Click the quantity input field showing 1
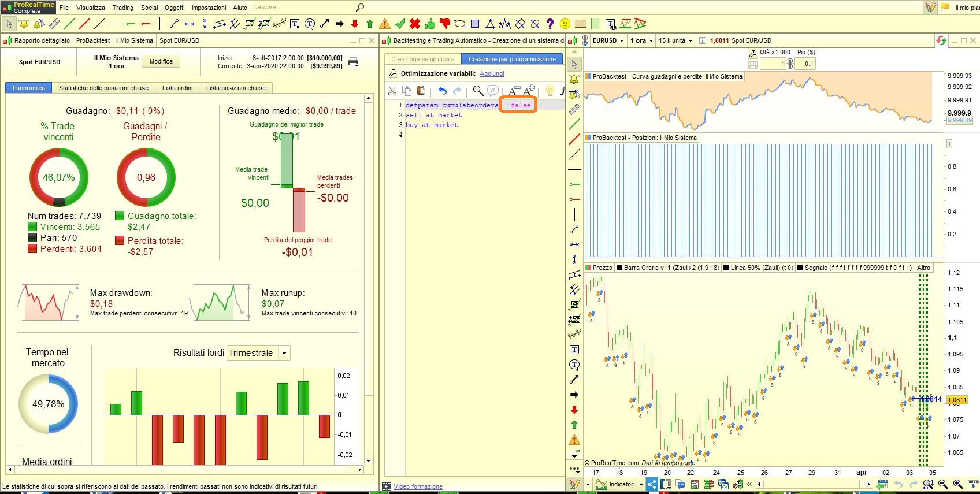Screen dimensions: 980x494 pos(773,64)
